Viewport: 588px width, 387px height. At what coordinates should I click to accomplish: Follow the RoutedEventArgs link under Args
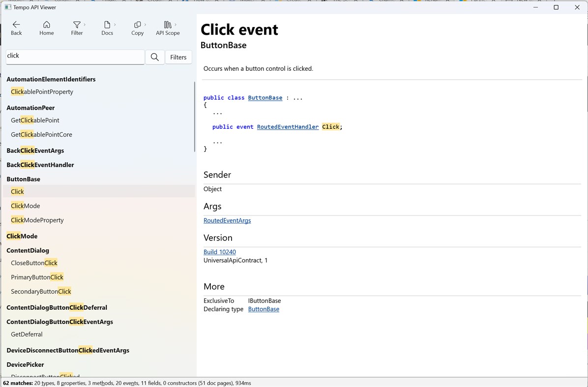[227, 220]
